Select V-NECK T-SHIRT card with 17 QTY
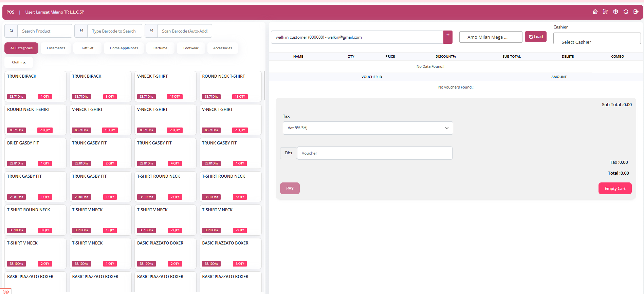Image resolution: width=644 pixels, height=294 pixels. 165,86
